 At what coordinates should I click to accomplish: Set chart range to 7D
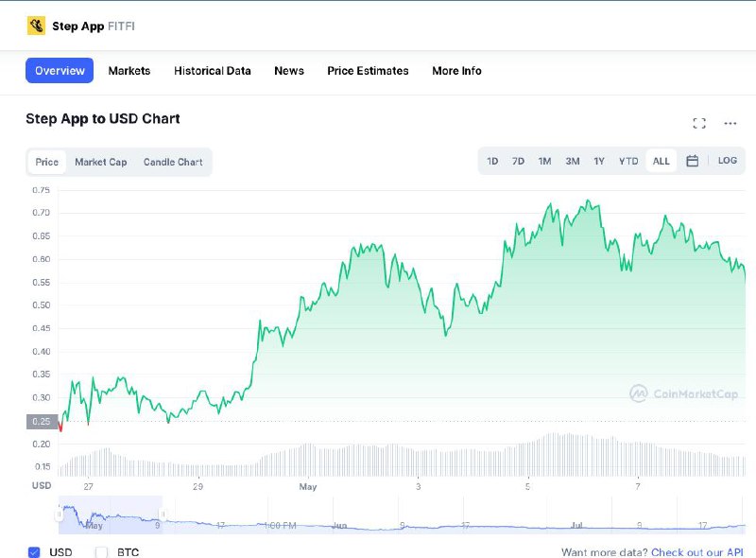pos(518,161)
